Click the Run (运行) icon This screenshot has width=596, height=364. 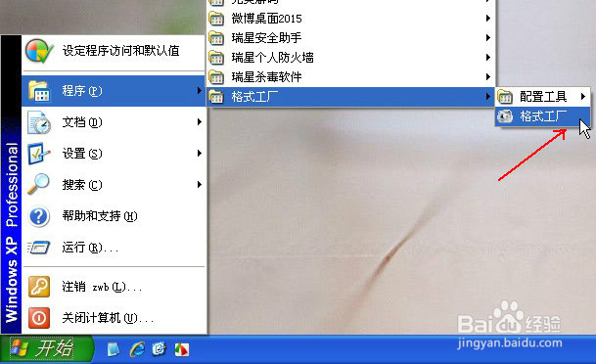tap(39, 248)
